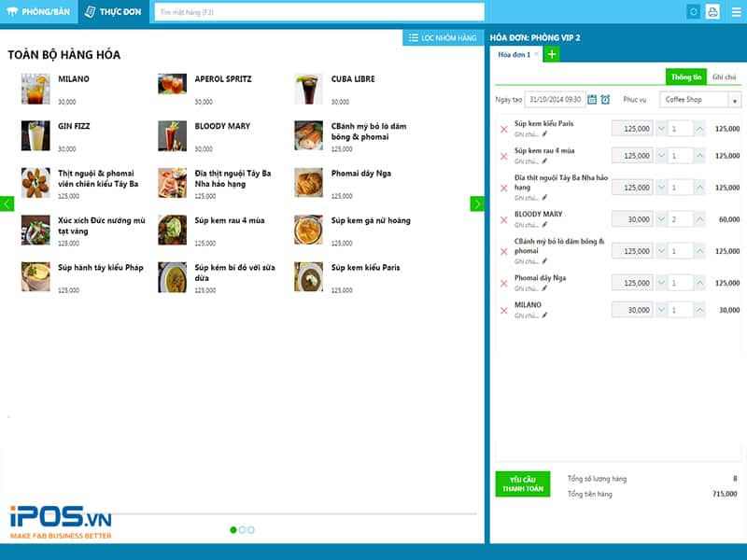Click the printer icon in top bar
This screenshot has width=747, height=560.
(712, 12)
